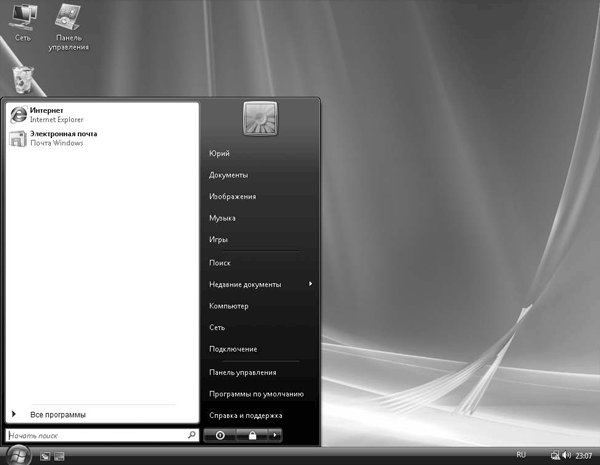Click the volume speaker tray icon
This screenshot has height=465, width=600.
tap(568, 456)
